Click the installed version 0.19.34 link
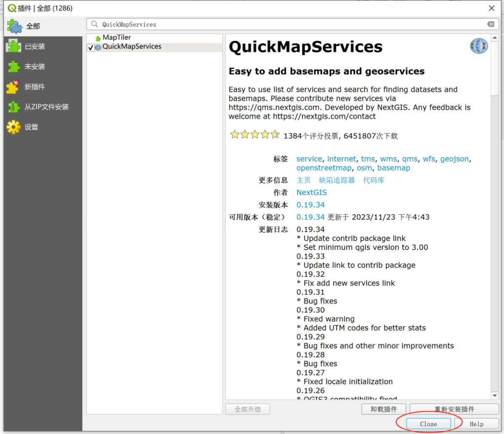504x434 pixels. click(x=310, y=205)
